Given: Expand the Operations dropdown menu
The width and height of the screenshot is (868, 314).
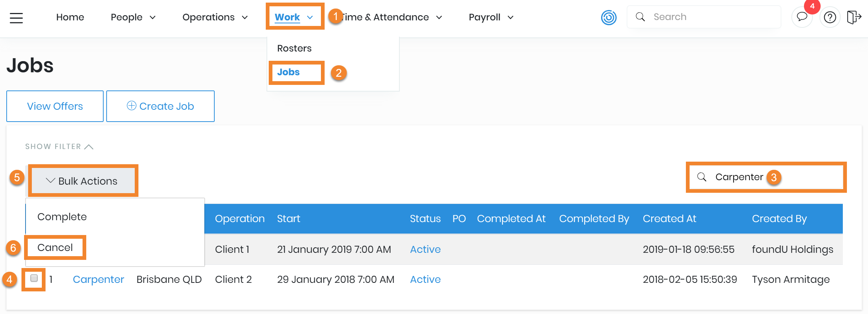Looking at the screenshot, I should pyautogui.click(x=215, y=17).
